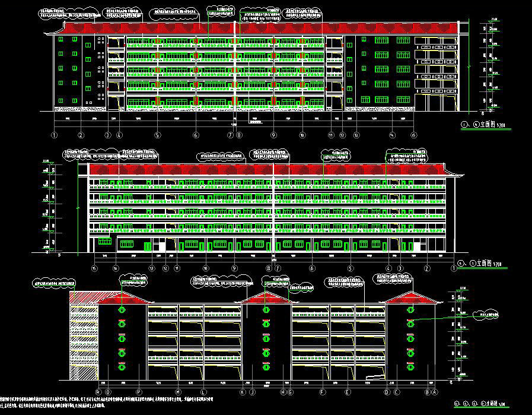Click axis bubble 6 in the middle elevation

coord(312,268)
